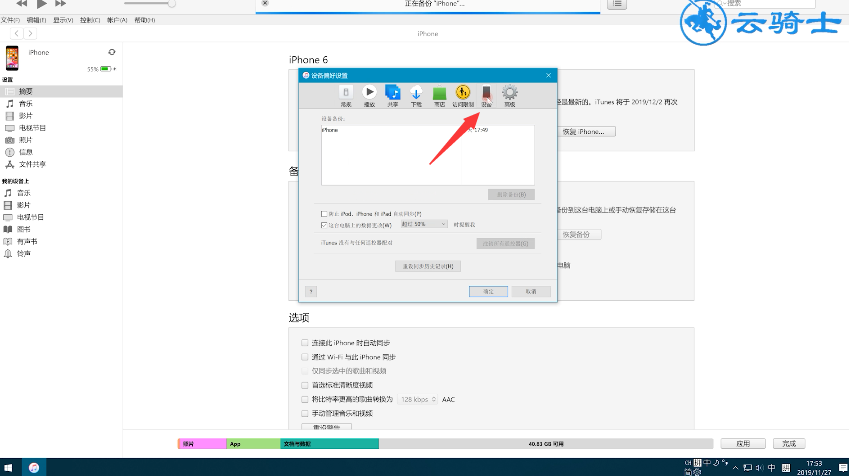
Task: Open the 播放 Playback preferences tab
Action: tap(369, 96)
